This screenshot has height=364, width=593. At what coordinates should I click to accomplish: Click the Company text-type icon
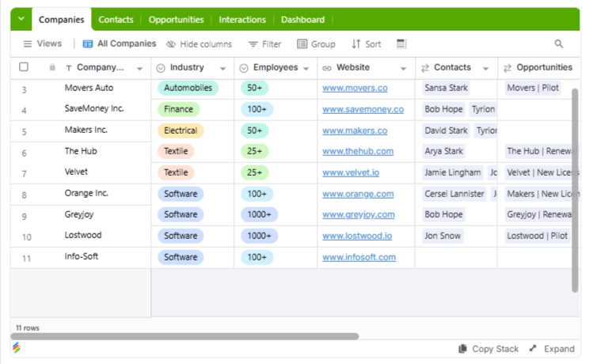pos(68,68)
